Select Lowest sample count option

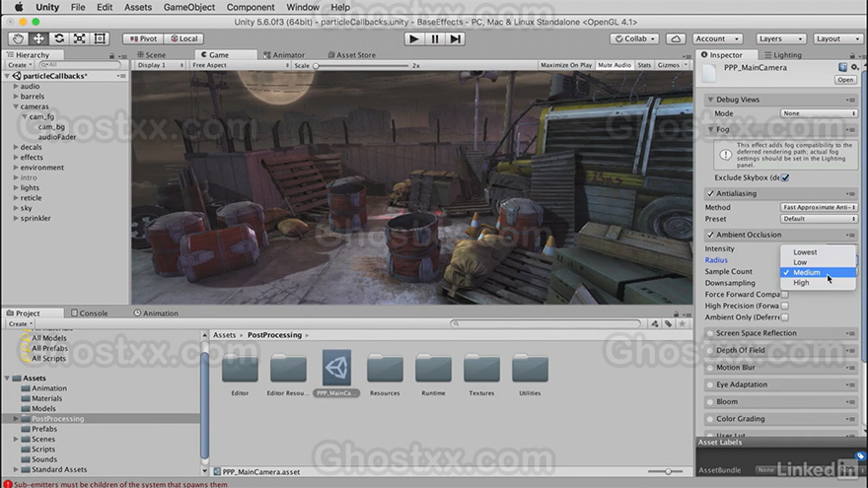[818, 251]
